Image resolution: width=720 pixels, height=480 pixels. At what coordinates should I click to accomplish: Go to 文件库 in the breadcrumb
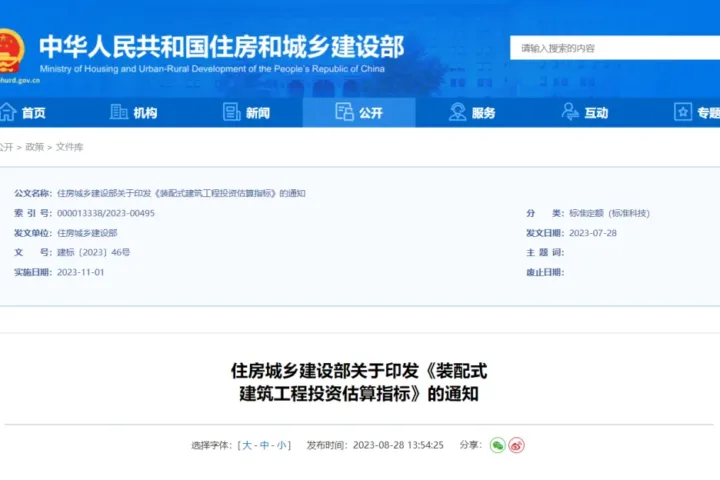tap(69, 147)
